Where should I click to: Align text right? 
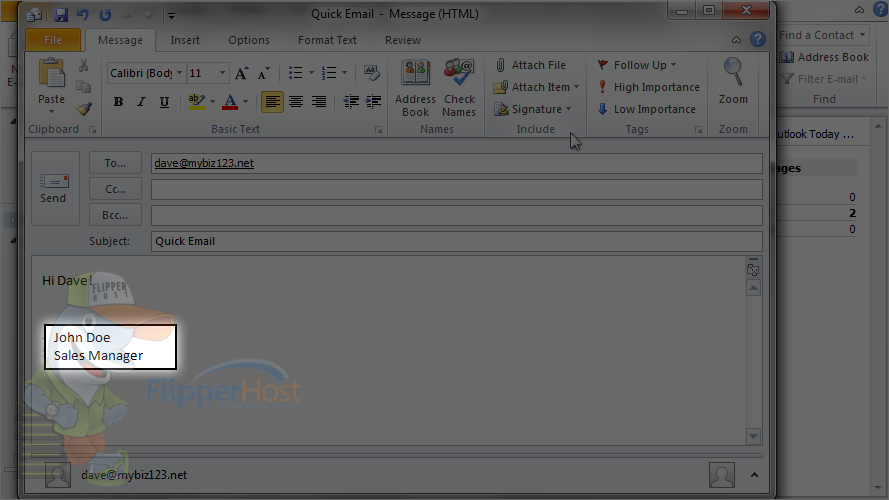(319, 102)
